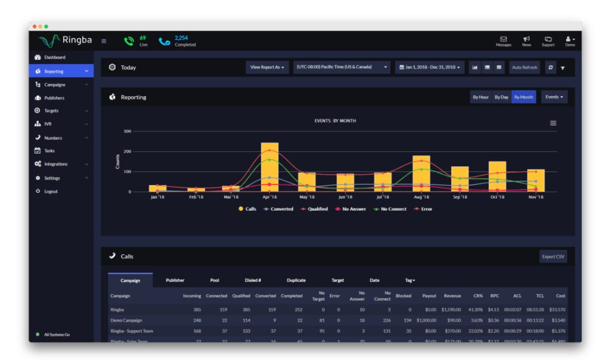Toggle Calls series in chart legend

(248, 209)
